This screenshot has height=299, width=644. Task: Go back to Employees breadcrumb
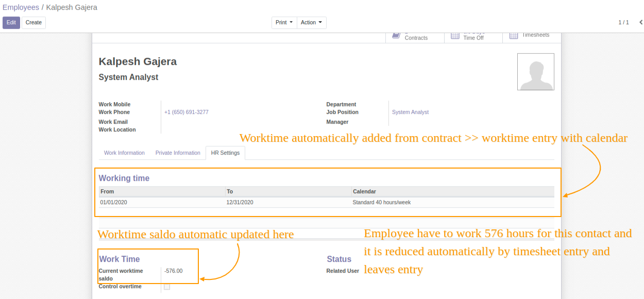[21, 7]
